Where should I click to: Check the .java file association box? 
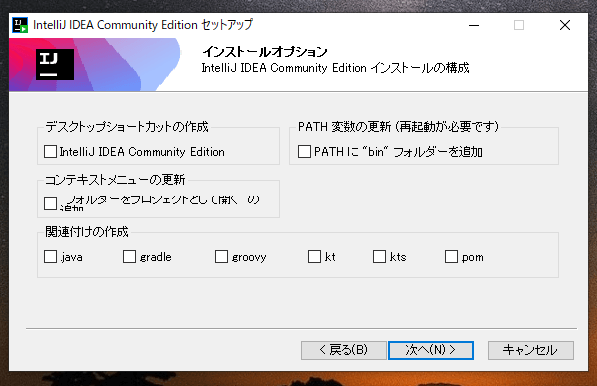[x=50, y=257]
